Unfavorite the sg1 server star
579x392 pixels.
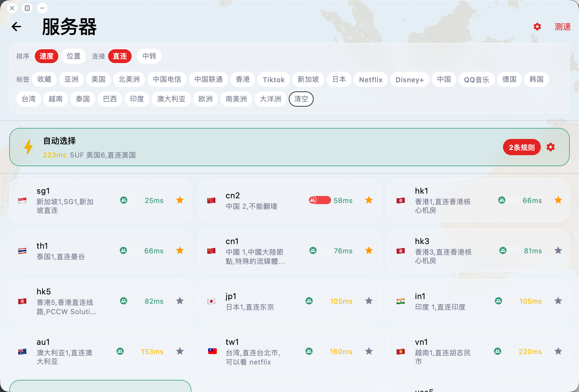pos(180,200)
